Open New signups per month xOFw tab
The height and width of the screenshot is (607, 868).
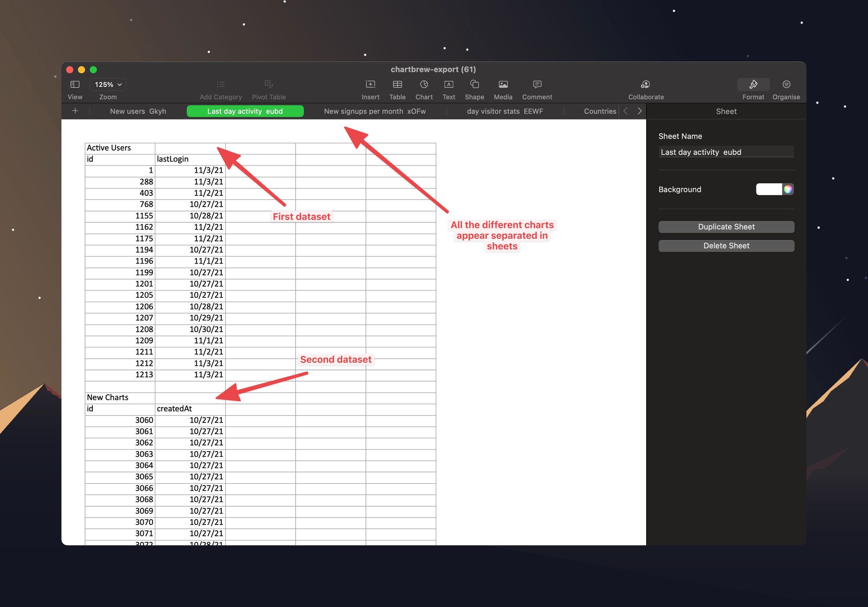(x=375, y=111)
